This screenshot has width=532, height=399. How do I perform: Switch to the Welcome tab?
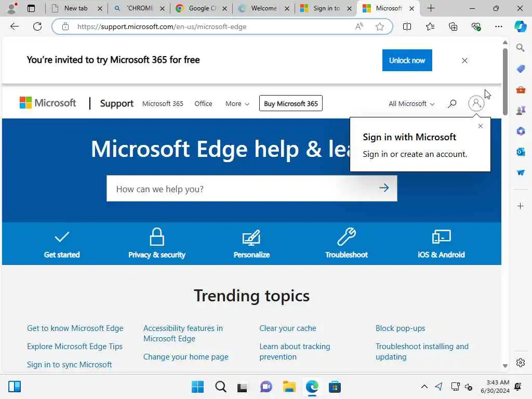pos(264,8)
